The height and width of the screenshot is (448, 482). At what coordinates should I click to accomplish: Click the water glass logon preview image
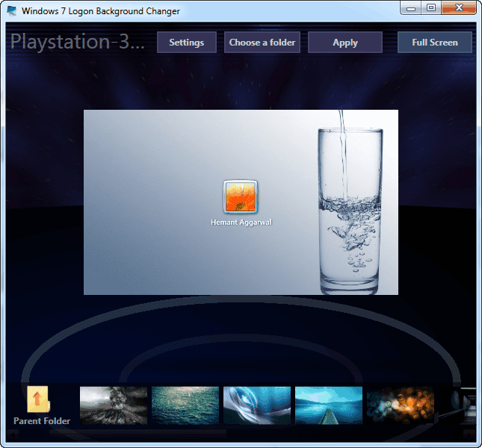click(241, 202)
